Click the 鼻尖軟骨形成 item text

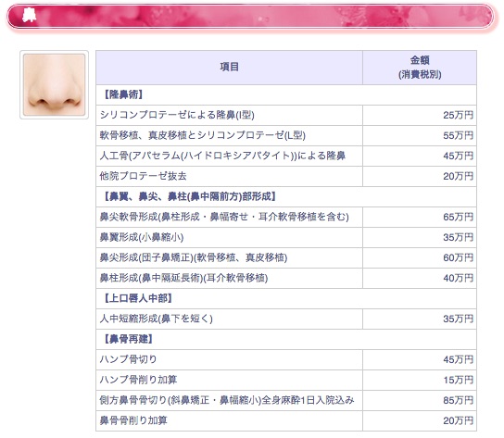point(224,217)
